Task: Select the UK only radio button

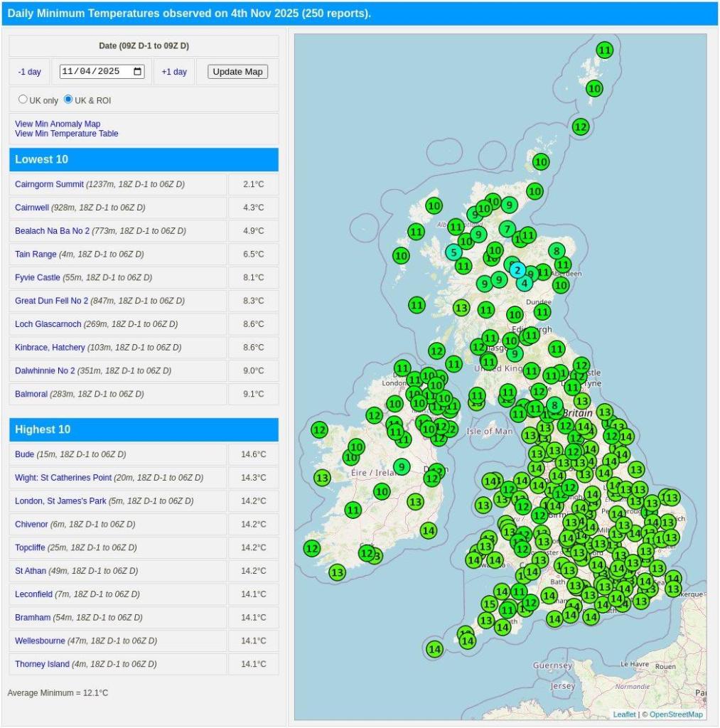Action: [x=23, y=100]
